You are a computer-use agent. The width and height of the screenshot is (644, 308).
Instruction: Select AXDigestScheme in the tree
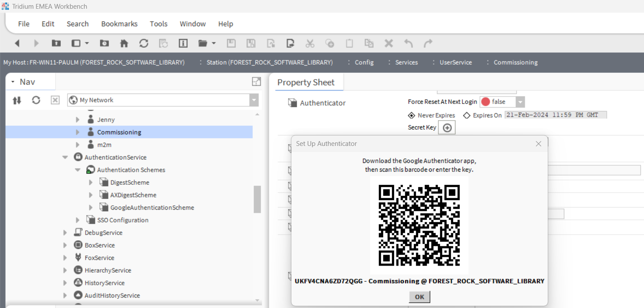[133, 195]
